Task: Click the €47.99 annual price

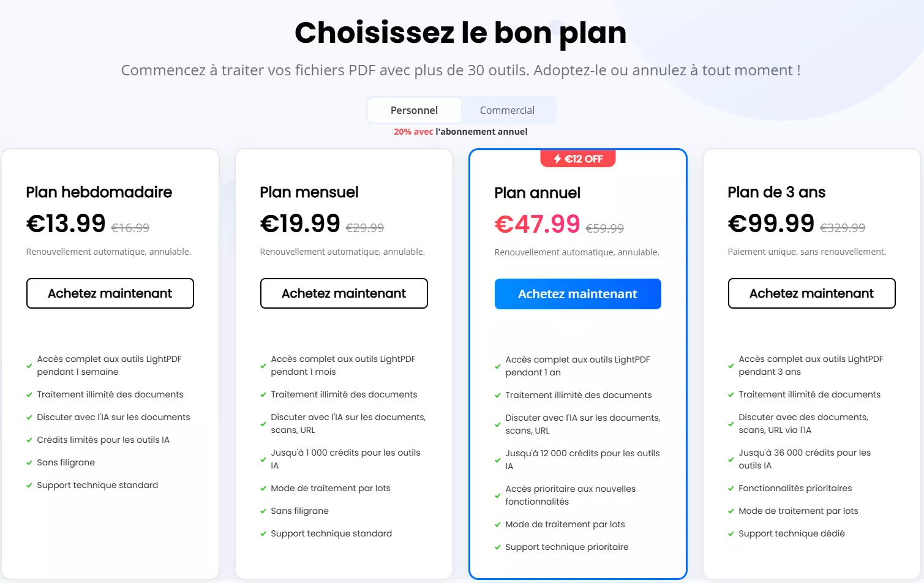Action: coord(537,224)
